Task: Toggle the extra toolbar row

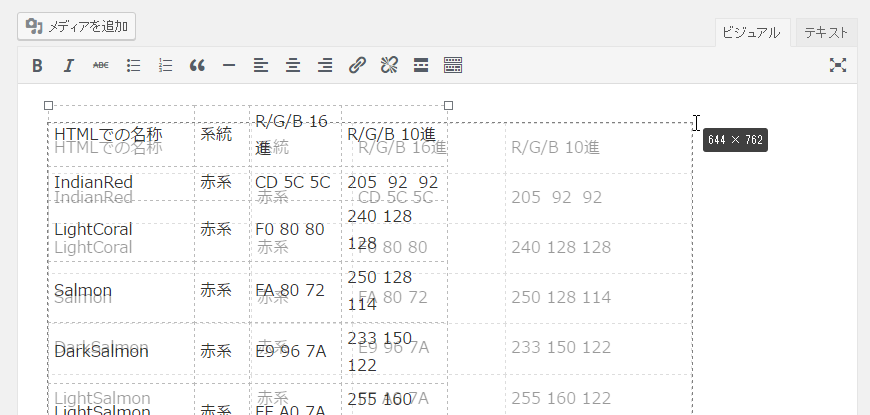Action: point(453,66)
